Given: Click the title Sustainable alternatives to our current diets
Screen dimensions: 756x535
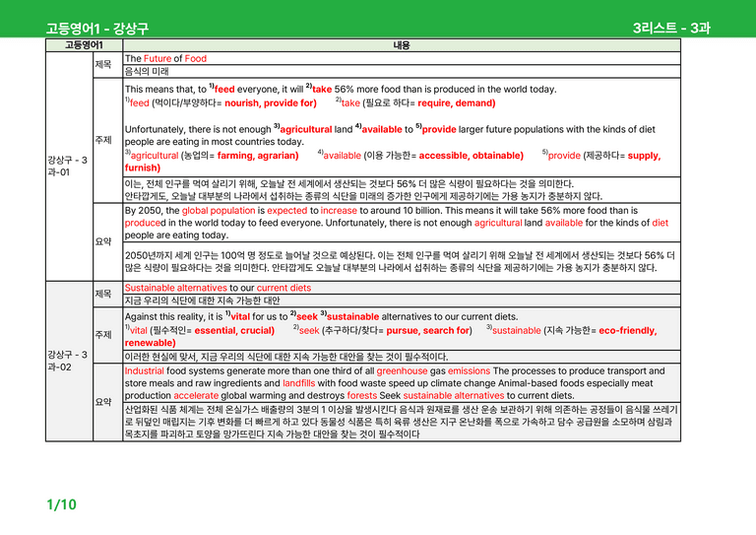Looking at the screenshot, I should click(x=218, y=288).
